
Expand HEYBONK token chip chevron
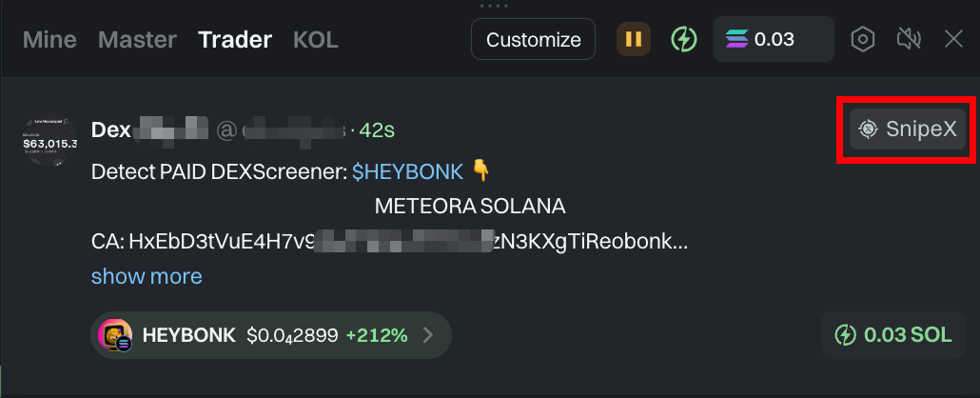(428, 335)
